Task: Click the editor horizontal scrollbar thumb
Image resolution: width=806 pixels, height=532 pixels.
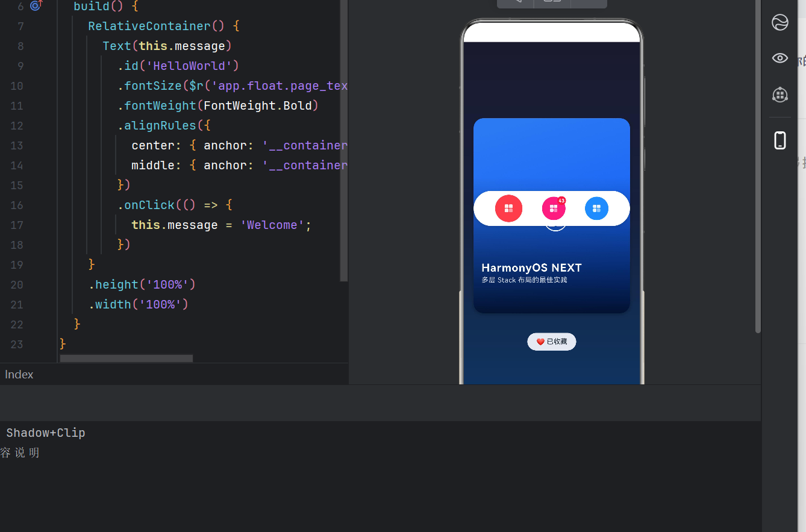Action: [x=127, y=358]
